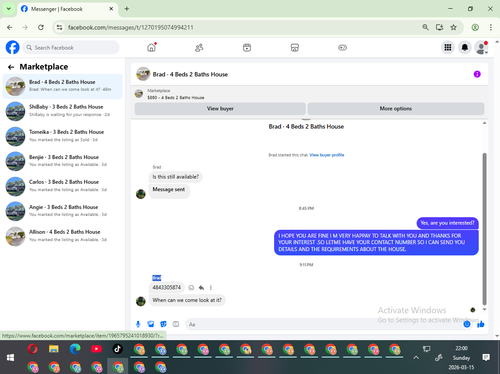Send a thumbs-up like
The height and width of the screenshot is (374, 500).
click(x=480, y=324)
